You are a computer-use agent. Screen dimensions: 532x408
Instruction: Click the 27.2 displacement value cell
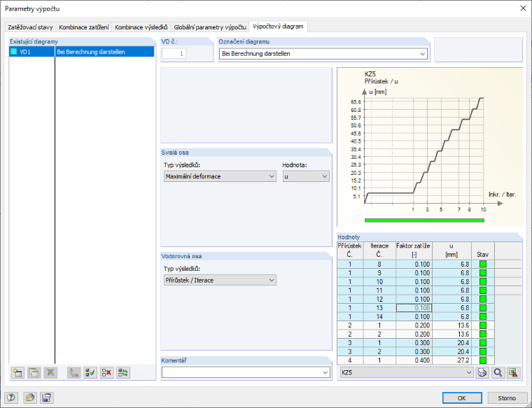pyautogui.click(x=451, y=360)
